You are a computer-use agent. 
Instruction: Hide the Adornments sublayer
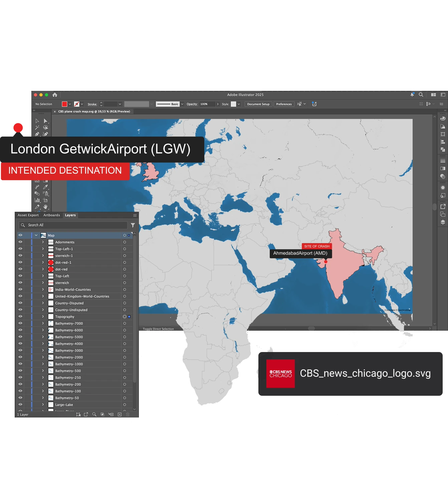point(20,242)
